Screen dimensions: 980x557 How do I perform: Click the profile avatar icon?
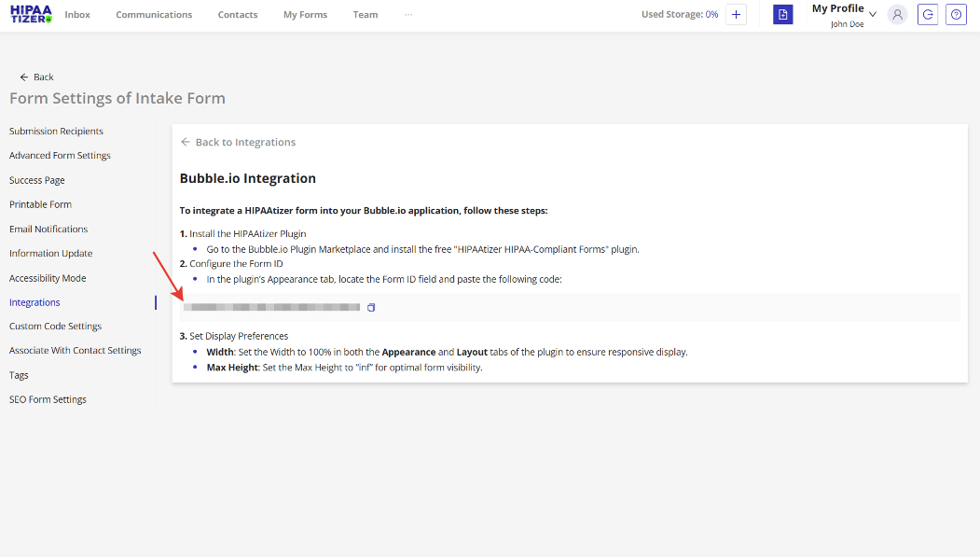[x=897, y=14]
